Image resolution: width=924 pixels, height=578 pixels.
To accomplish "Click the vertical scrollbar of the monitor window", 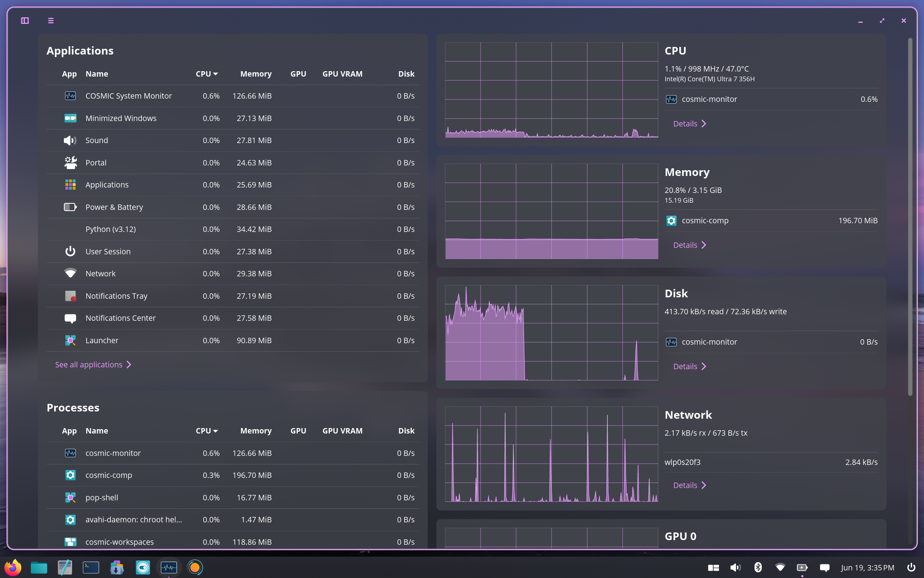I will click(910, 217).
